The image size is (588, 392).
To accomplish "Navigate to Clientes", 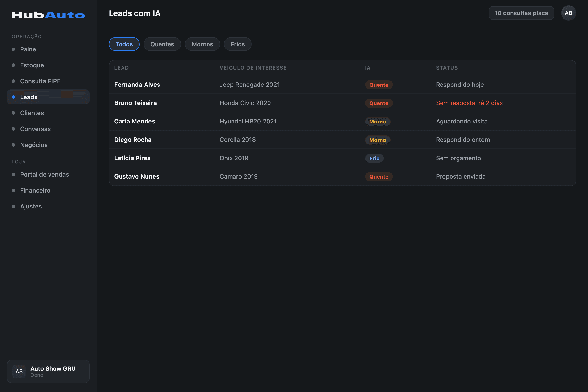I will tap(48, 113).
